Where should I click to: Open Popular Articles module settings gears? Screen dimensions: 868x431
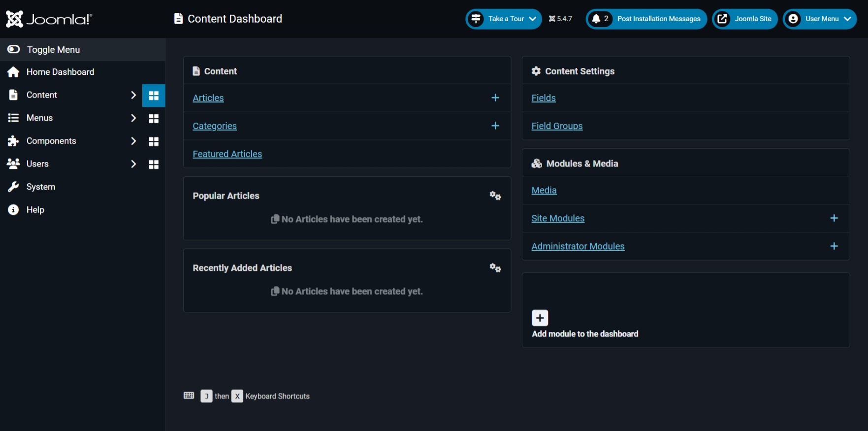point(495,196)
